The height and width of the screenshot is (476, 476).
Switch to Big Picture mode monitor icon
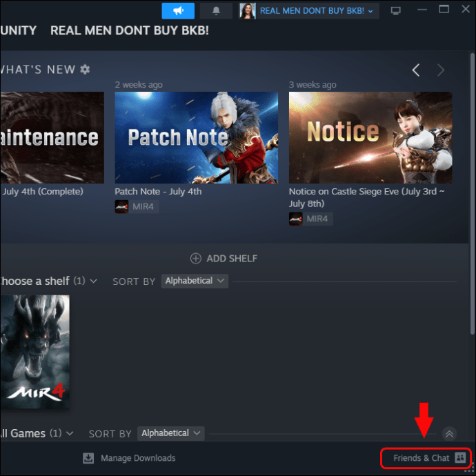395,11
